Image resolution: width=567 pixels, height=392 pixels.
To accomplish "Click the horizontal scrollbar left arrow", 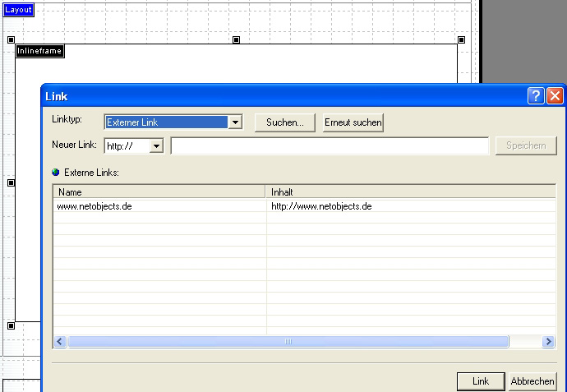I will (60, 341).
